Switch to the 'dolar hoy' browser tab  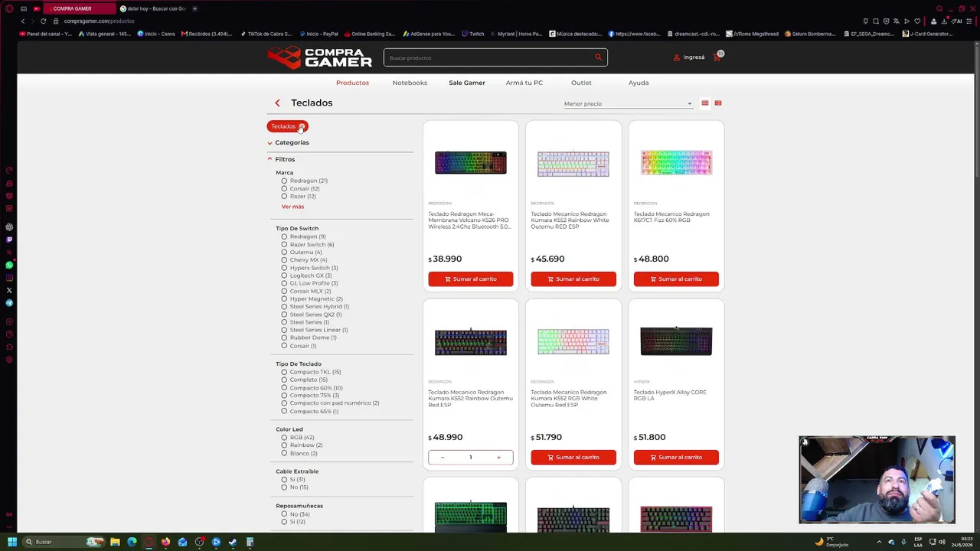pyautogui.click(x=153, y=8)
